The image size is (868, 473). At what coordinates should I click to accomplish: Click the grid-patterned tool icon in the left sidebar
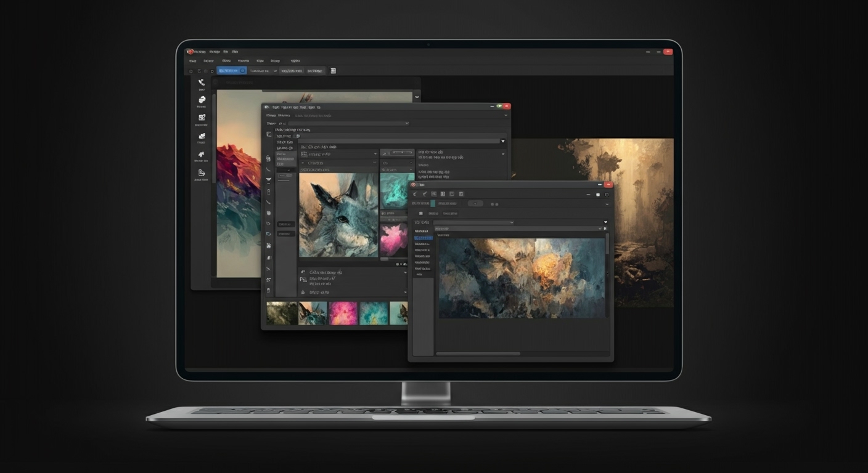coord(202,117)
